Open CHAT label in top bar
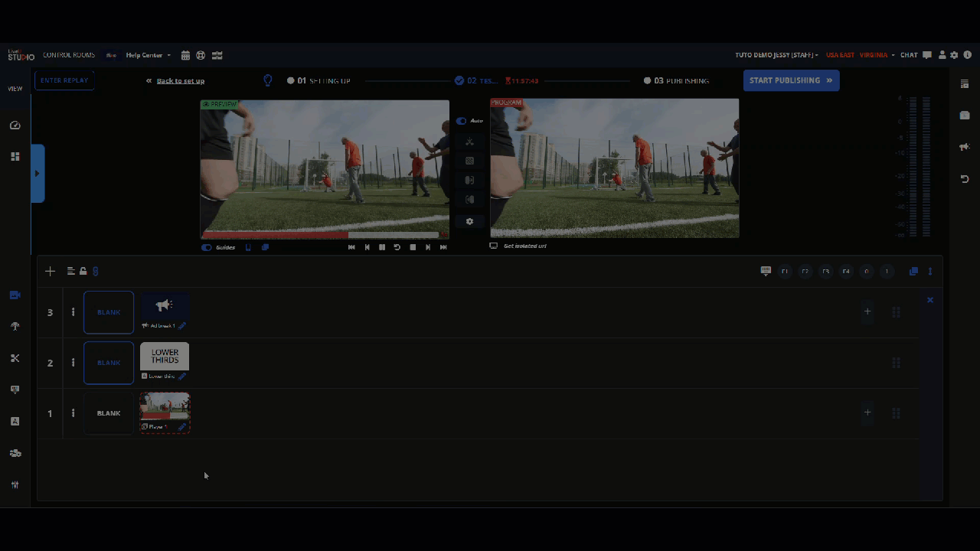This screenshot has width=980, height=551. [909, 55]
